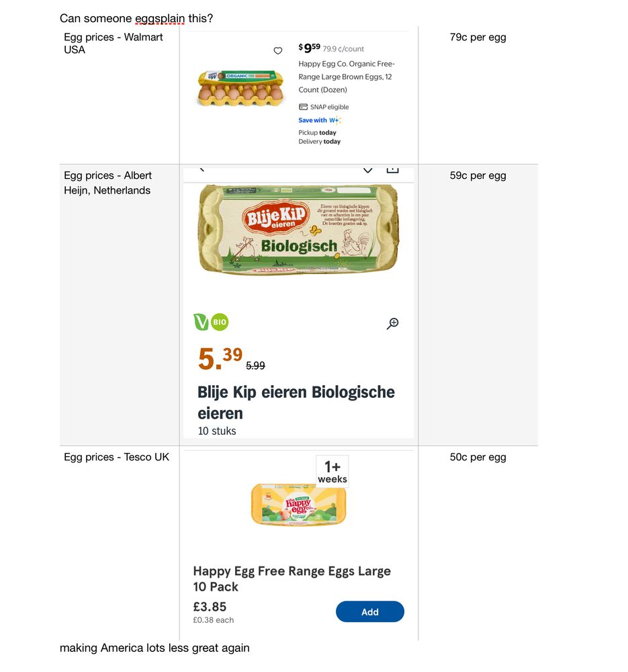Click the back arrow above Blije Kip carton
Image resolution: width=628 pixels, height=672 pixels.
[201, 169]
